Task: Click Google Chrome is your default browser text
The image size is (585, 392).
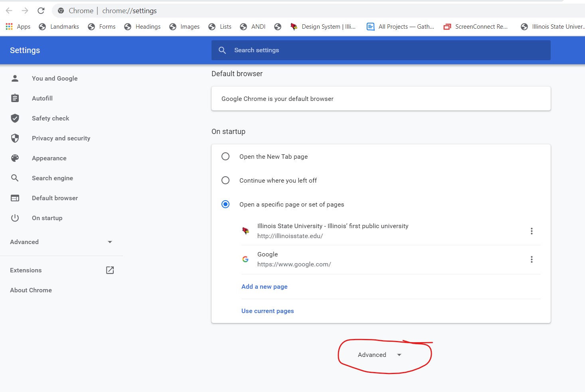Action: (x=277, y=99)
